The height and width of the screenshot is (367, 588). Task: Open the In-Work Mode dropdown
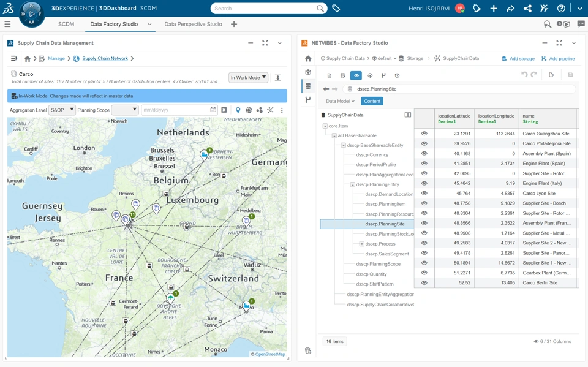248,78
